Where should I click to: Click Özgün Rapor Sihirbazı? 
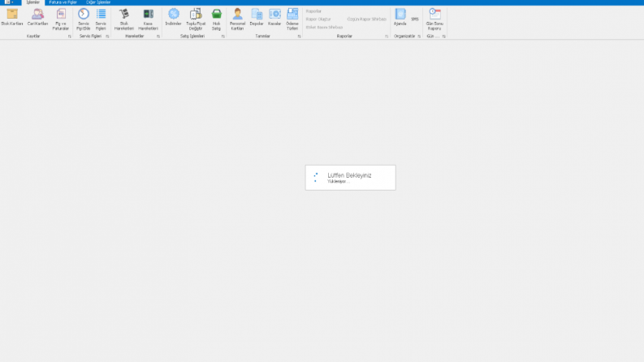point(367,19)
